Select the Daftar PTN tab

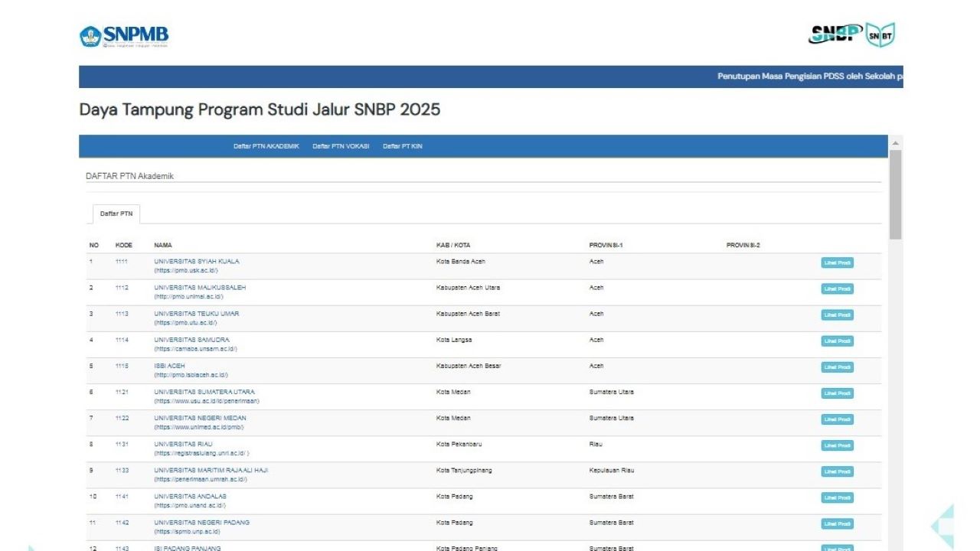pyautogui.click(x=116, y=214)
